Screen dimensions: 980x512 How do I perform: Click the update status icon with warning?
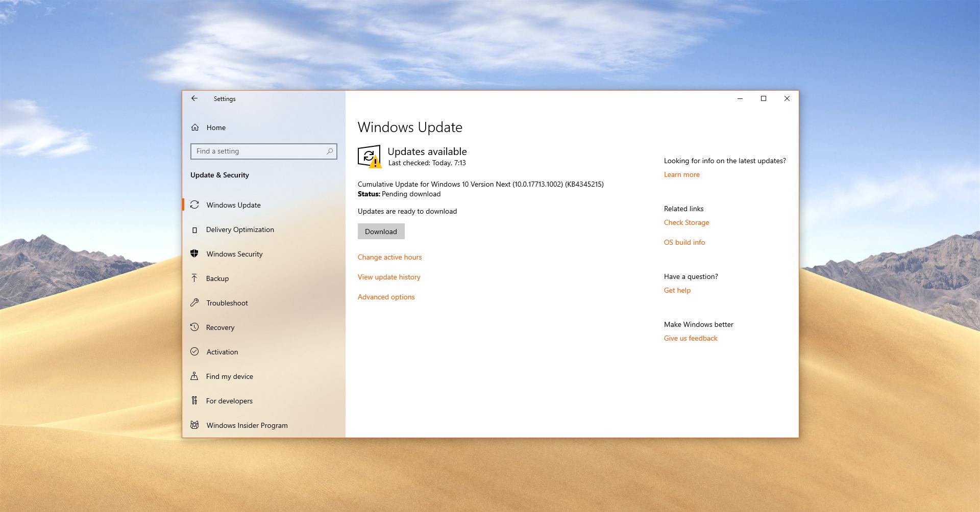[370, 157]
